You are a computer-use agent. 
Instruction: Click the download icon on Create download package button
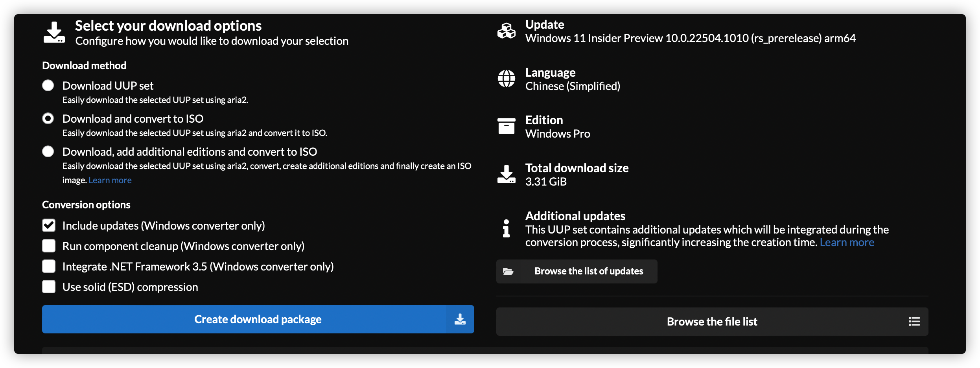coord(460,319)
